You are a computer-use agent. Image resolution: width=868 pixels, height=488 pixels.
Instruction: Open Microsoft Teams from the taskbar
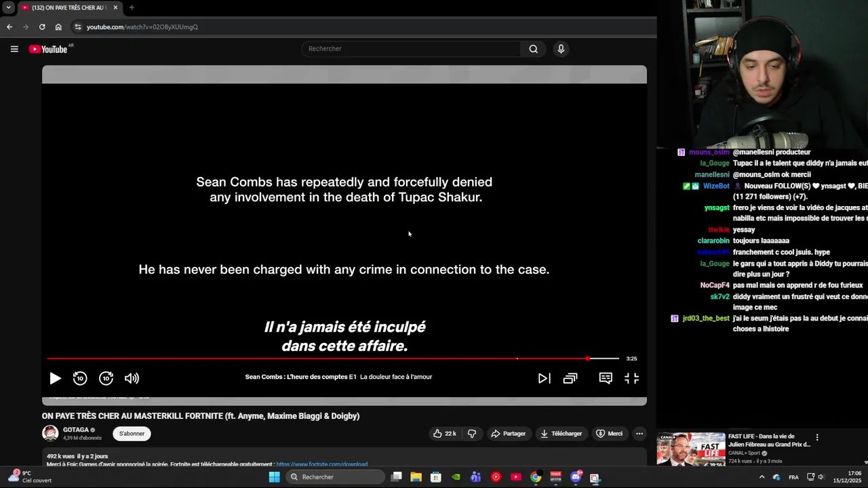tap(476, 477)
